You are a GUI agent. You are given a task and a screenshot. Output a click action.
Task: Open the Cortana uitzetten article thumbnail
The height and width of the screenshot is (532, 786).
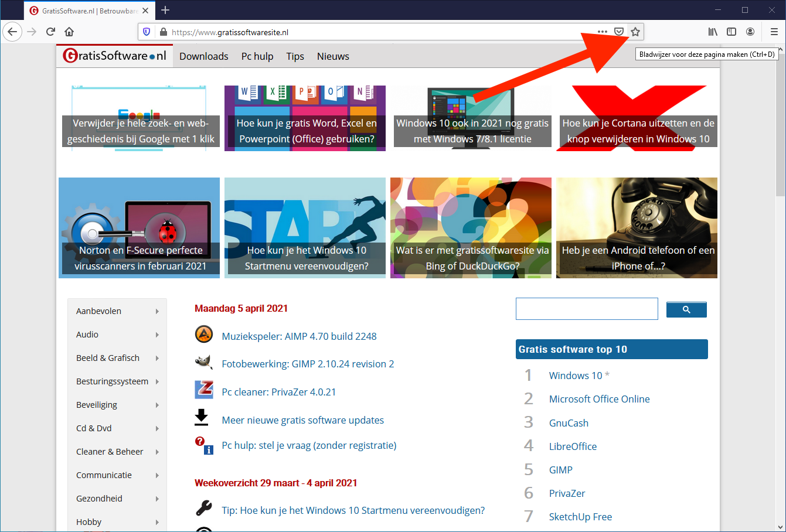coord(638,118)
